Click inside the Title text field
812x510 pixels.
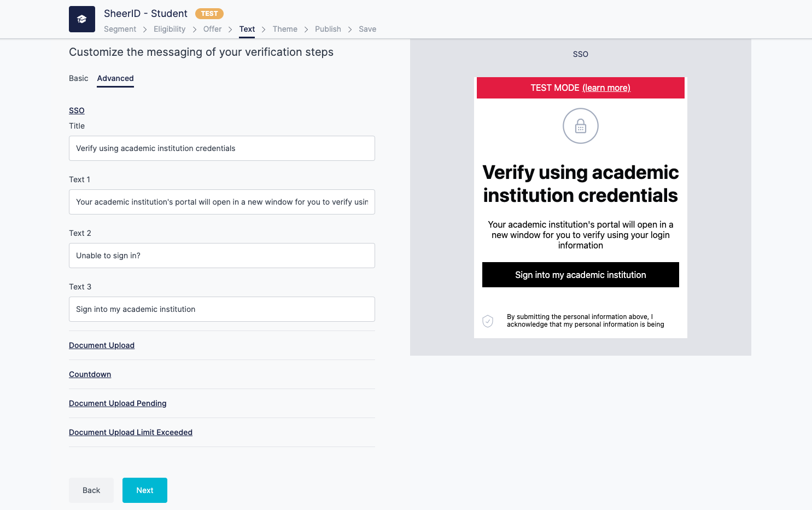pyautogui.click(x=221, y=148)
